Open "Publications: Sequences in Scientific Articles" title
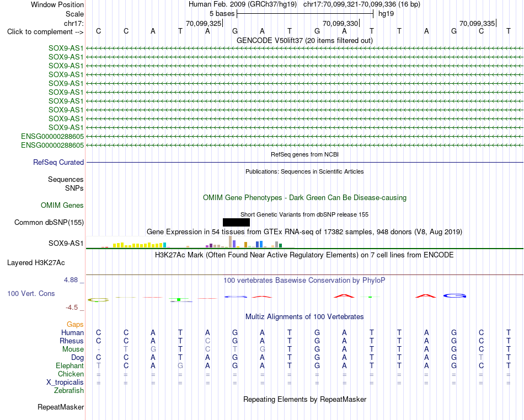The width and height of the screenshot is (524, 420). click(x=304, y=171)
